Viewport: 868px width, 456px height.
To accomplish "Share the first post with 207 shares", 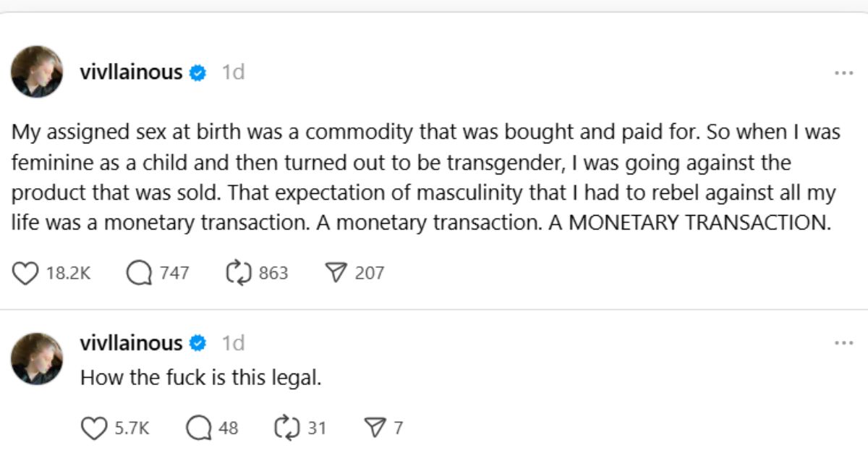I will click(334, 273).
